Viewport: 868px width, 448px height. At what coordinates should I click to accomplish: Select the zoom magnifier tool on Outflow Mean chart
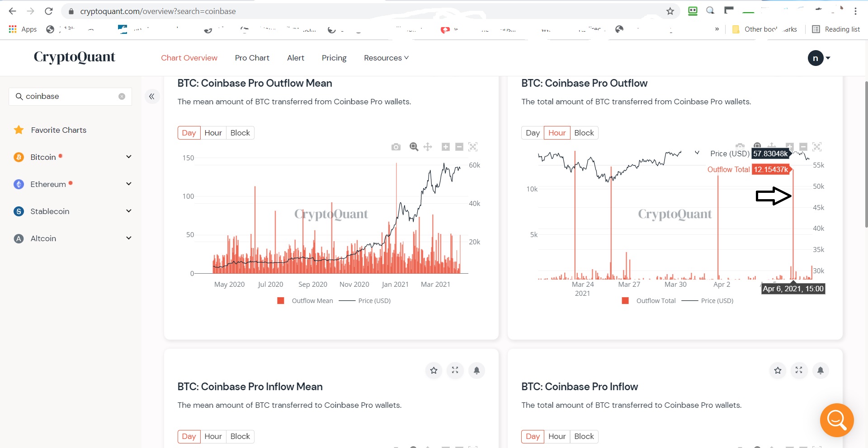(414, 147)
